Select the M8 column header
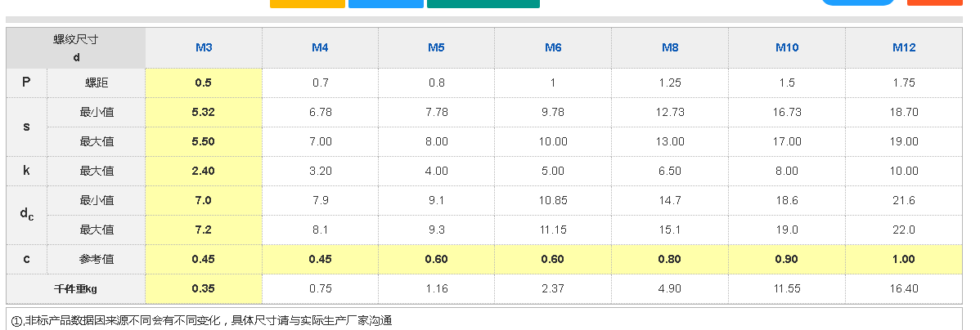The height and width of the screenshot is (330, 980). coord(670,48)
